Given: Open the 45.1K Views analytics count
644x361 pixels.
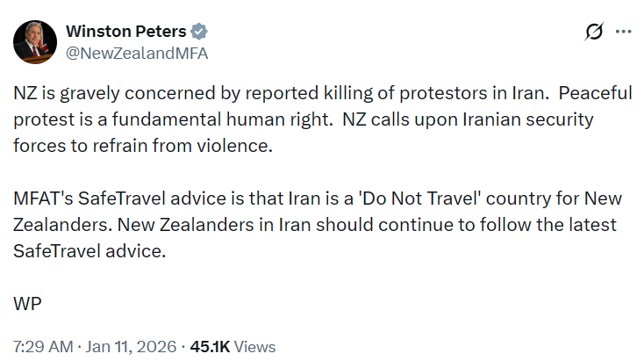Looking at the screenshot, I should click(212, 346).
